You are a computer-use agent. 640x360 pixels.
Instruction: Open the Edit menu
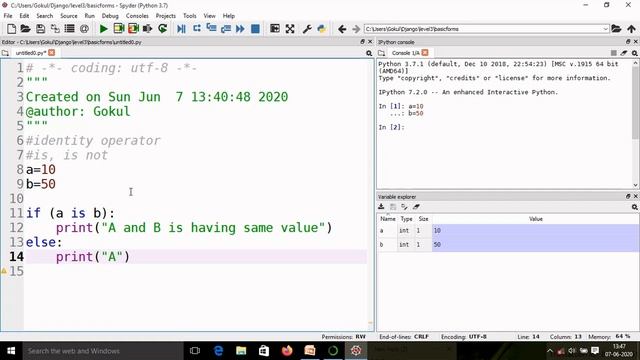pos(24,16)
